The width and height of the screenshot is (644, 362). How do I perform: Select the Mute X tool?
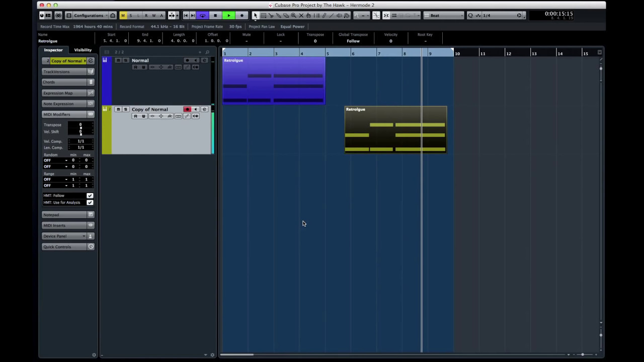coord(301,16)
